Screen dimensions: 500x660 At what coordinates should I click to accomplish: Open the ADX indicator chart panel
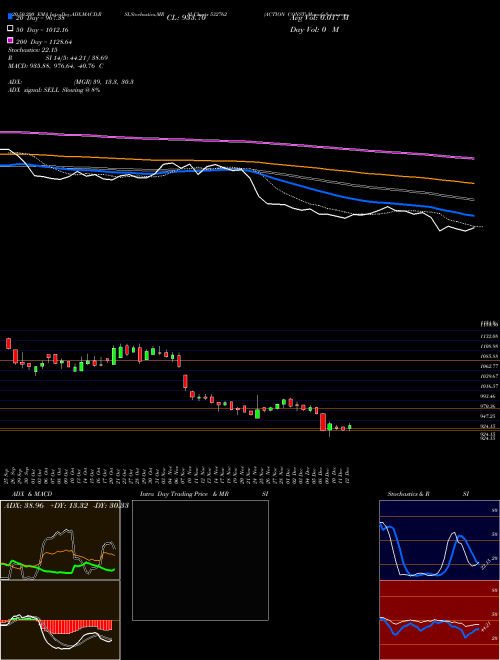[60, 540]
